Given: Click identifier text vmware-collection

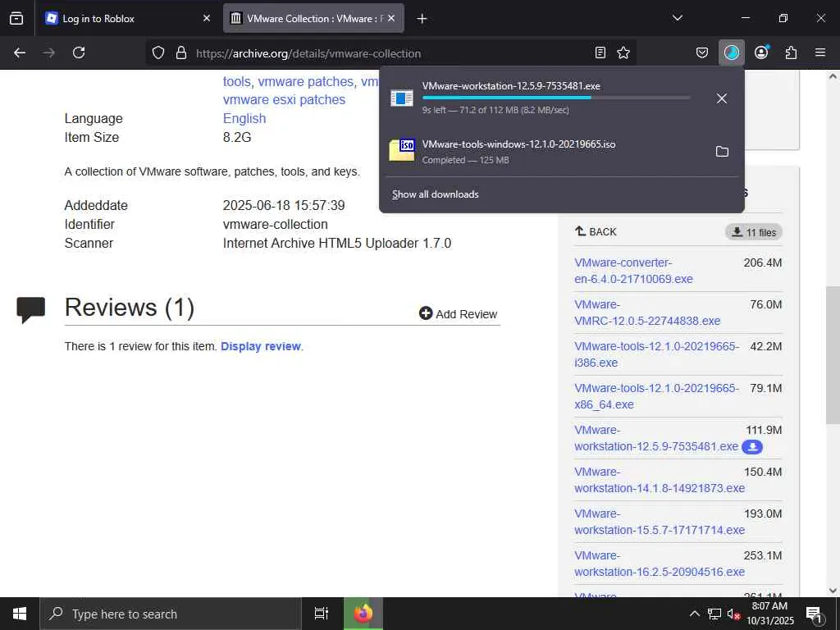Looking at the screenshot, I should coord(276,224).
